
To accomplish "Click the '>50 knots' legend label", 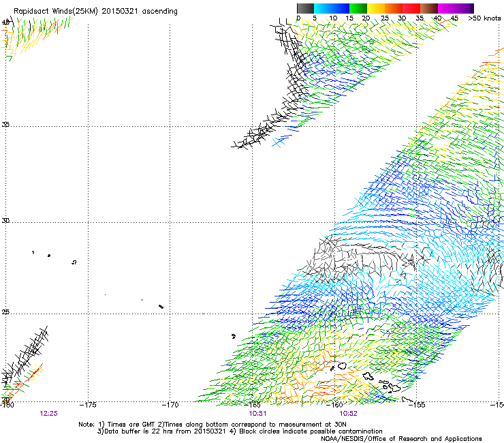I will click(x=484, y=18).
